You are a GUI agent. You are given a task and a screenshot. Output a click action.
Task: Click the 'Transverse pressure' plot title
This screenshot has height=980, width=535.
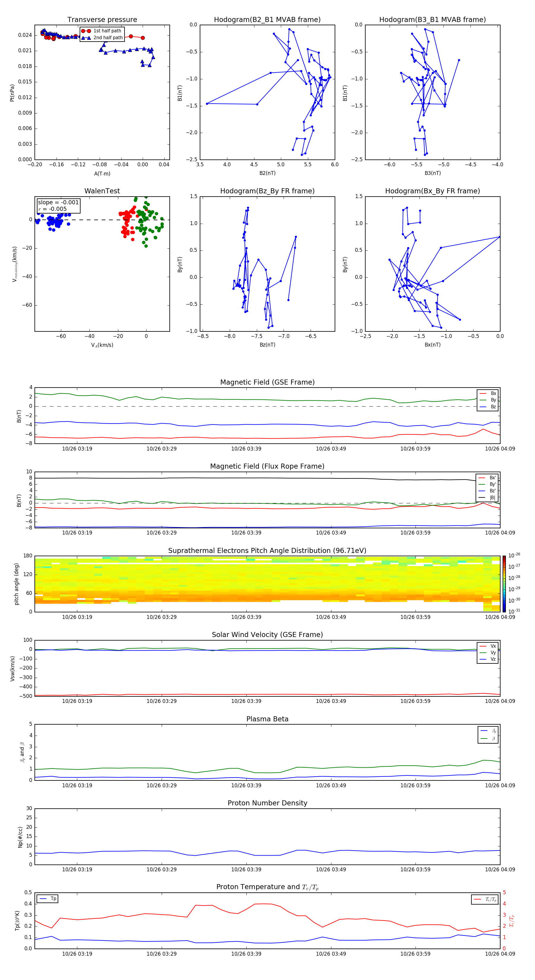(x=102, y=20)
